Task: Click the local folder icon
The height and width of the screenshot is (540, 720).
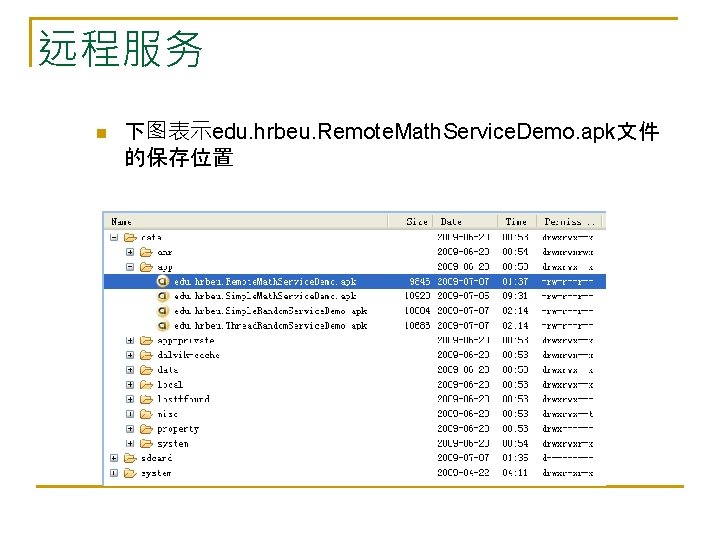Action: point(146,384)
